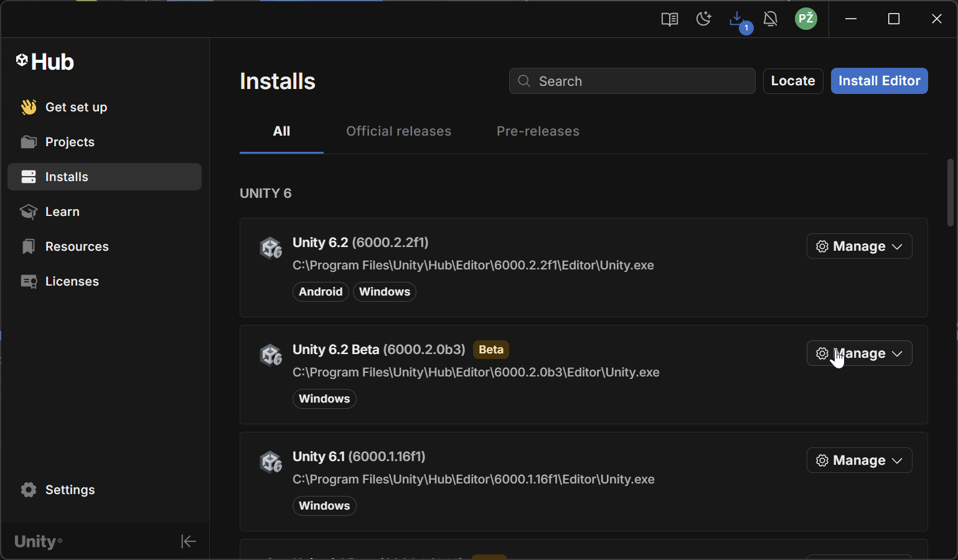Click the installs Search field
958x560 pixels.
[641, 81]
